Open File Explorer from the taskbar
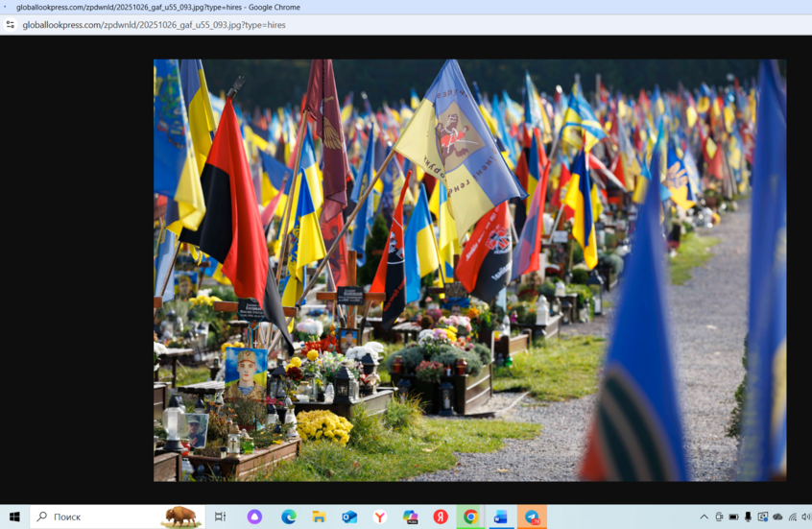Image resolution: width=812 pixels, height=529 pixels. click(319, 517)
